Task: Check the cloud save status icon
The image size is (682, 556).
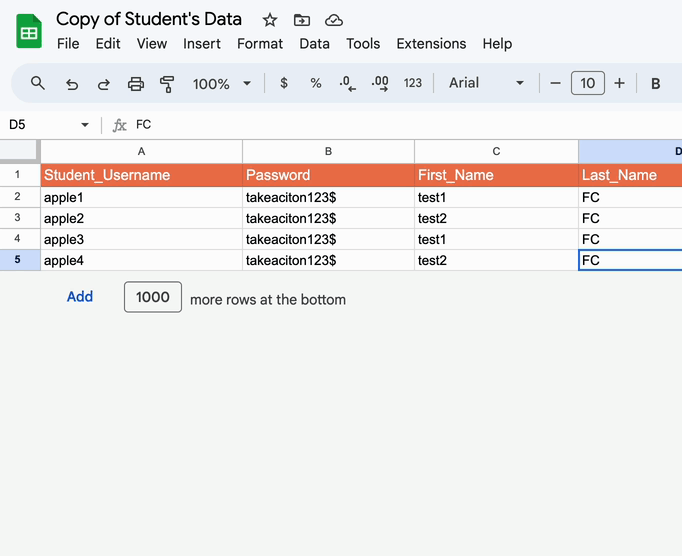Action: tap(334, 20)
